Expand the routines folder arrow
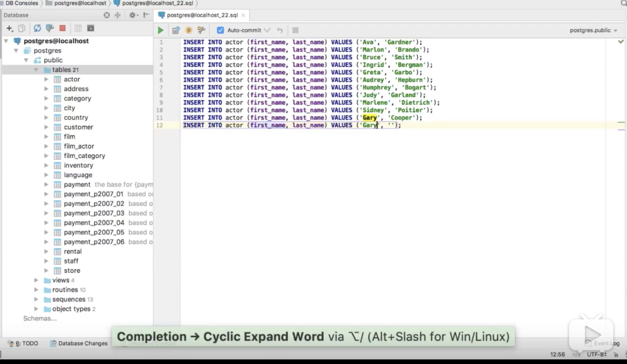 click(36, 290)
